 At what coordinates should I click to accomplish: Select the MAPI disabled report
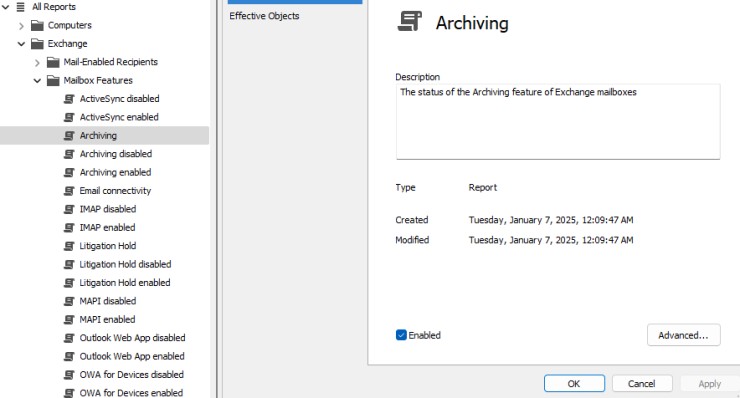point(108,301)
